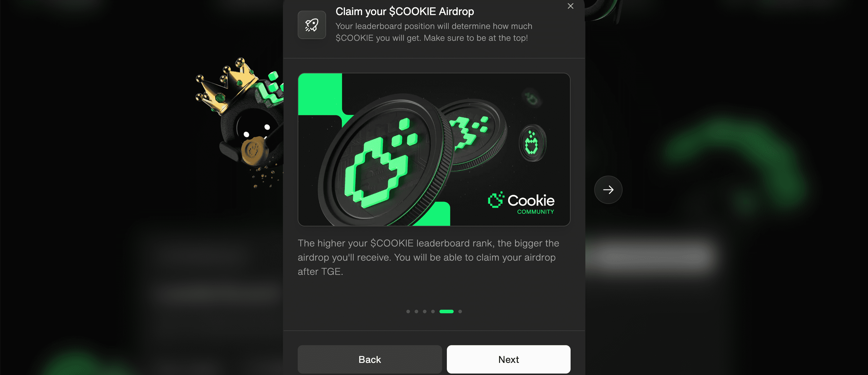Advance with the circular right arrow button

pyautogui.click(x=608, y=190)
